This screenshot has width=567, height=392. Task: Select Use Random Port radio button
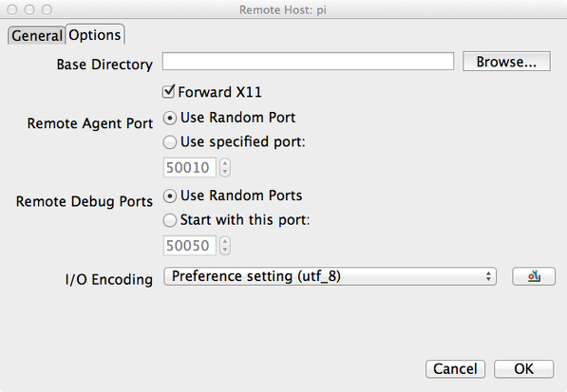click(170, 118)
